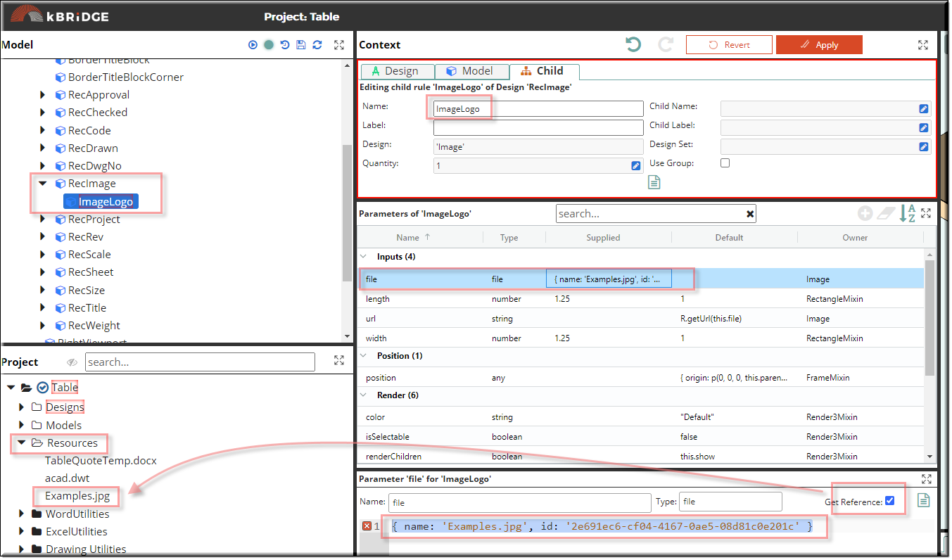Select the 'length' parameter row
Image resolution: width=952 pixels, height=560 pixels.
point(640,299)
